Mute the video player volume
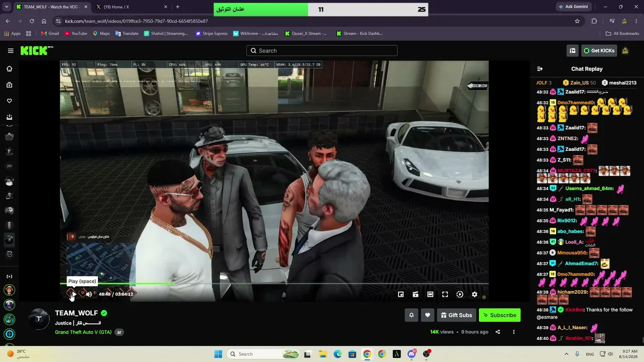This screenshot has height=362, width=644. click(89, 295)
